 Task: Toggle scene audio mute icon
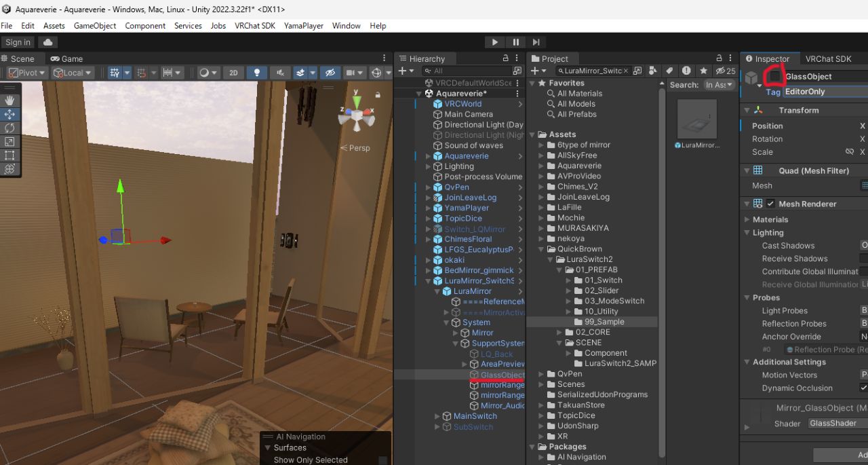pos(280,73)
